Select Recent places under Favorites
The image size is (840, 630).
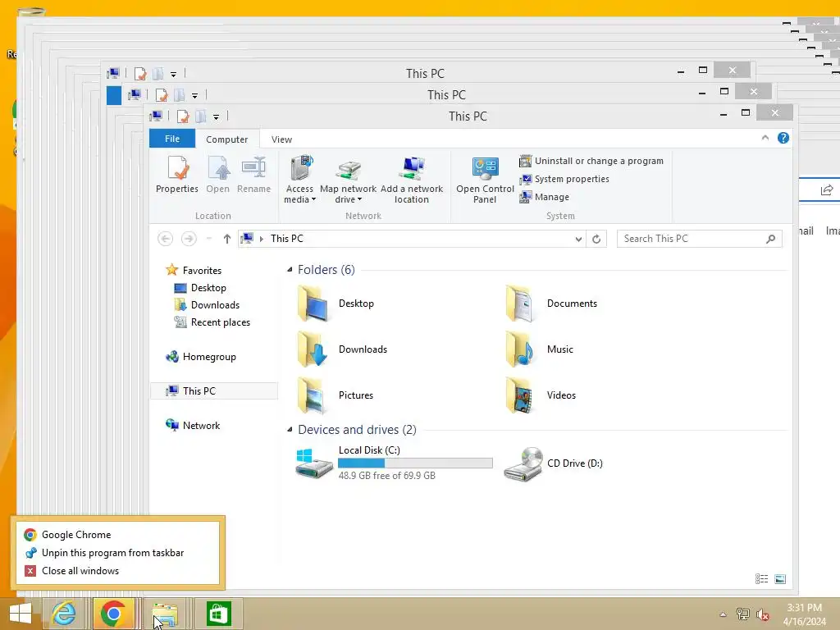pyautogui.click(x=212, y=322)
